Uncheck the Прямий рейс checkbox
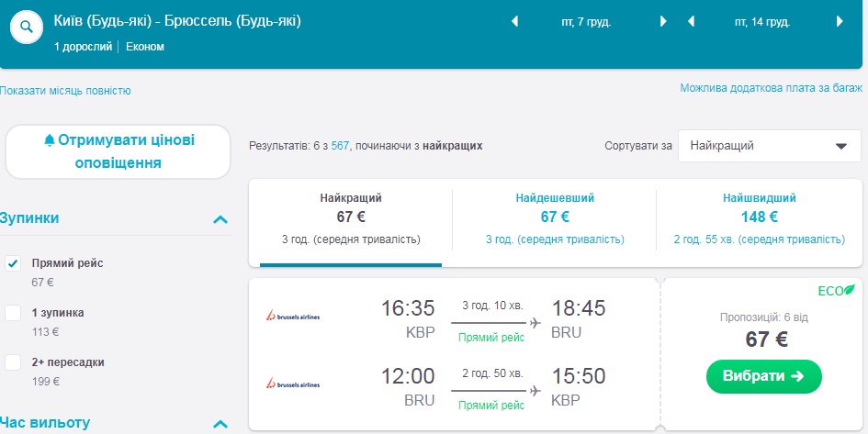This screenshot has height=434, width=868. [x=14, y=263]
